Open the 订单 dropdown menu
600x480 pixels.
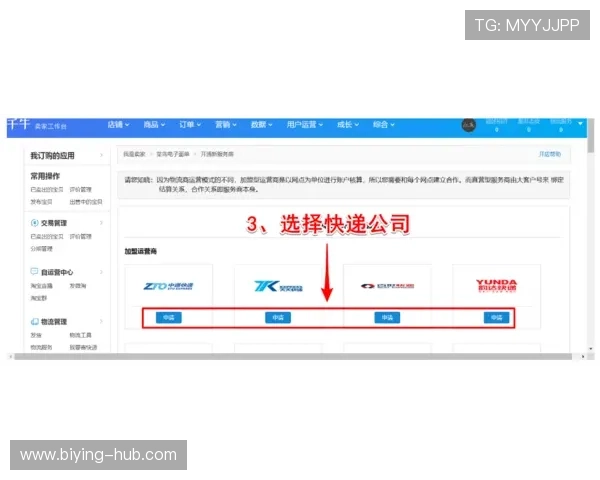pos(190,124)
